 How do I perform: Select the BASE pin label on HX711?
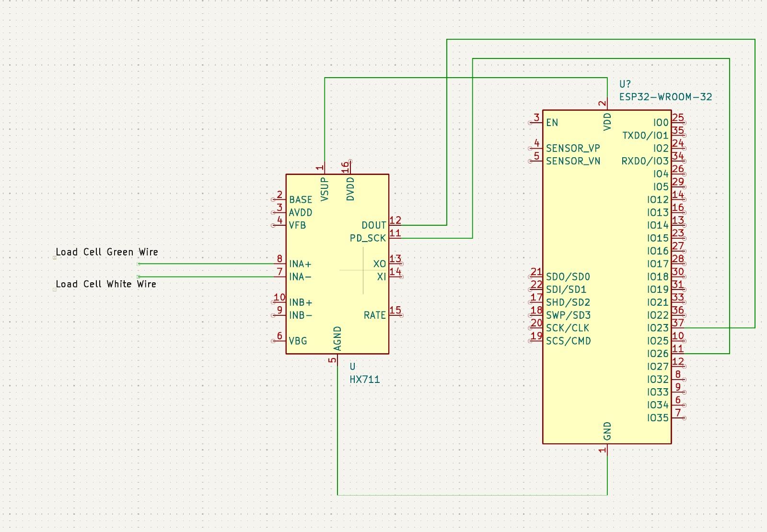click(x=301, y=200)
